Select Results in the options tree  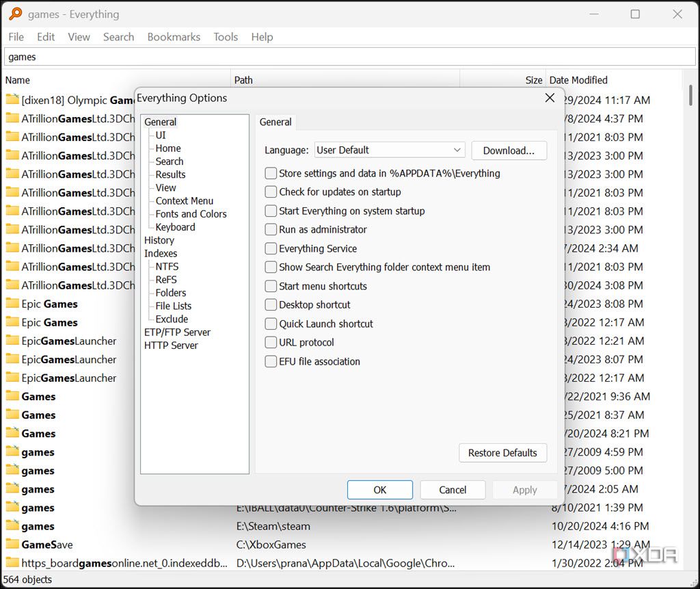[170, 174]
